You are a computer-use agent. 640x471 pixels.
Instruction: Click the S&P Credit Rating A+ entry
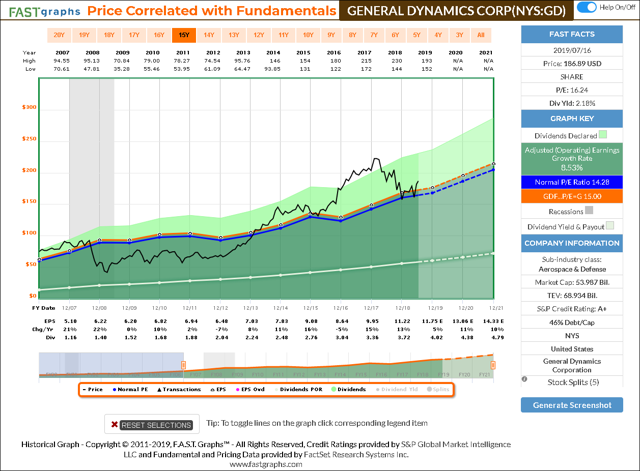pos(572,309)
